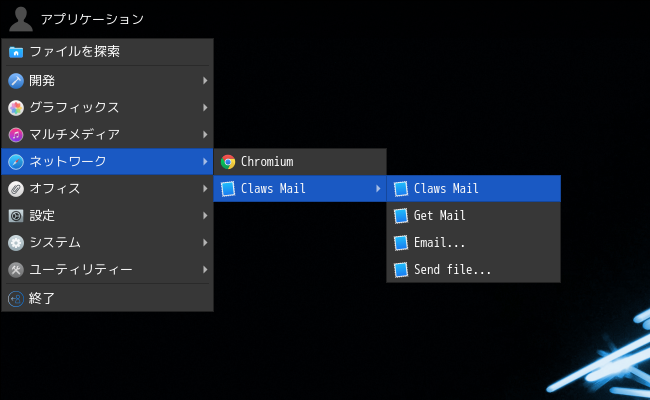Choose the Get Mail action text

point(439,215)
